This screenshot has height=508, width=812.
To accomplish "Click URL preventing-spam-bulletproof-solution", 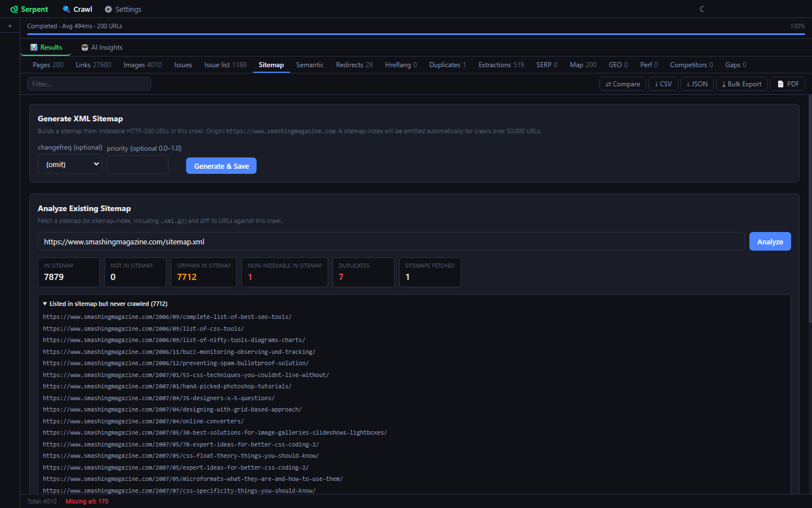I will pos(175,363).
